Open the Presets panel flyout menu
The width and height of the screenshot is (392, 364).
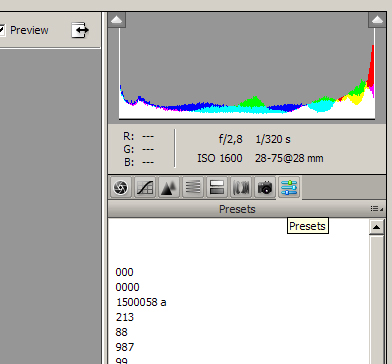[377, 209]
